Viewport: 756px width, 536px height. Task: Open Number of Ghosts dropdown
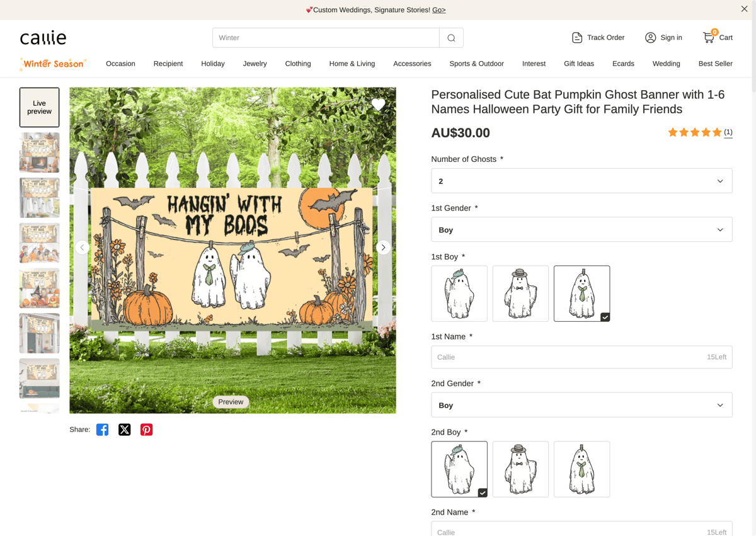(x=581, y=181)
